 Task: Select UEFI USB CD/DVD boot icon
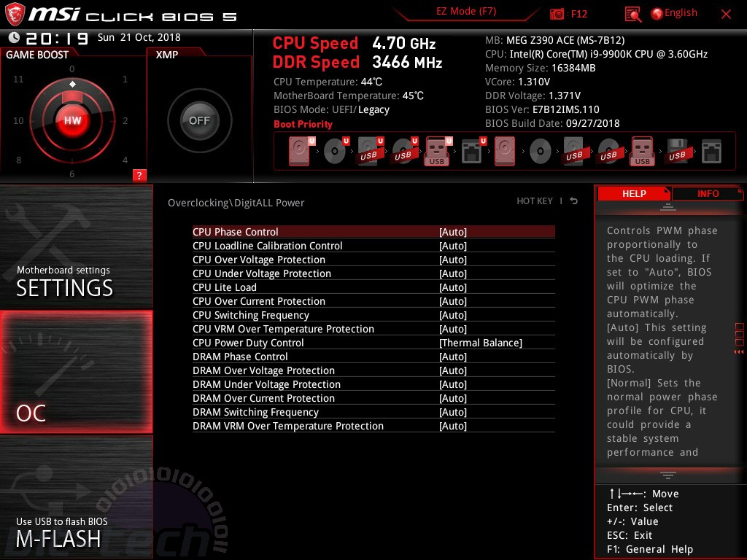[404, 152]
